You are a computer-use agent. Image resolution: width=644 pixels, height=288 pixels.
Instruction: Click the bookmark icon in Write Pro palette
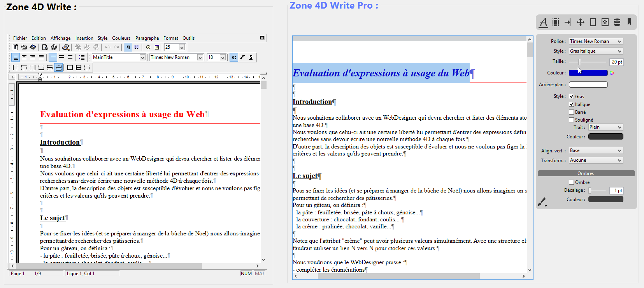pos(629,22)
